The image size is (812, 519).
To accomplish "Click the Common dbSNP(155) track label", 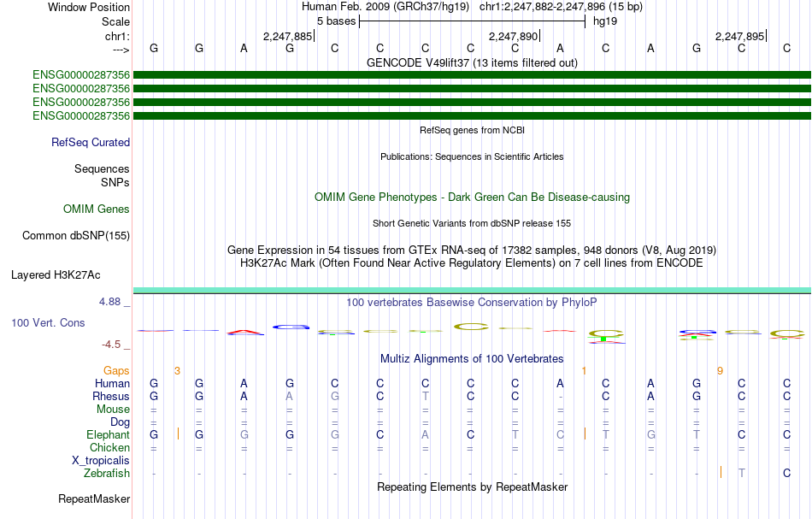I will (75, 236).
